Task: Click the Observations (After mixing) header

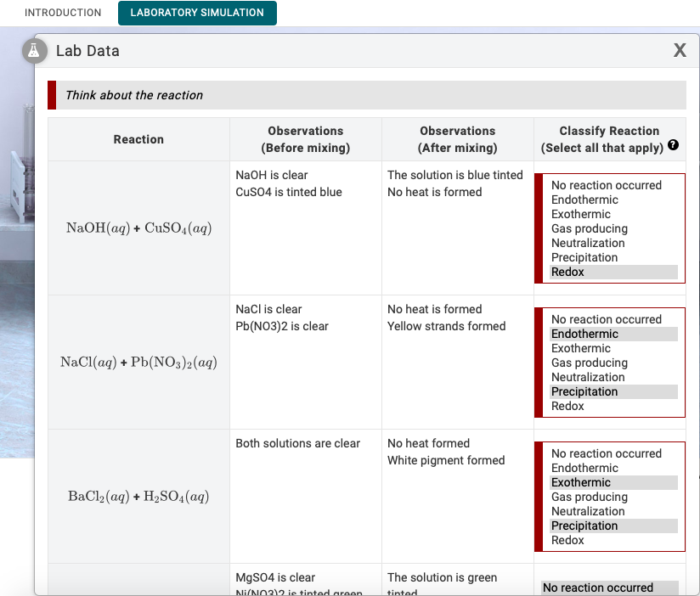Action: (458, 139)
